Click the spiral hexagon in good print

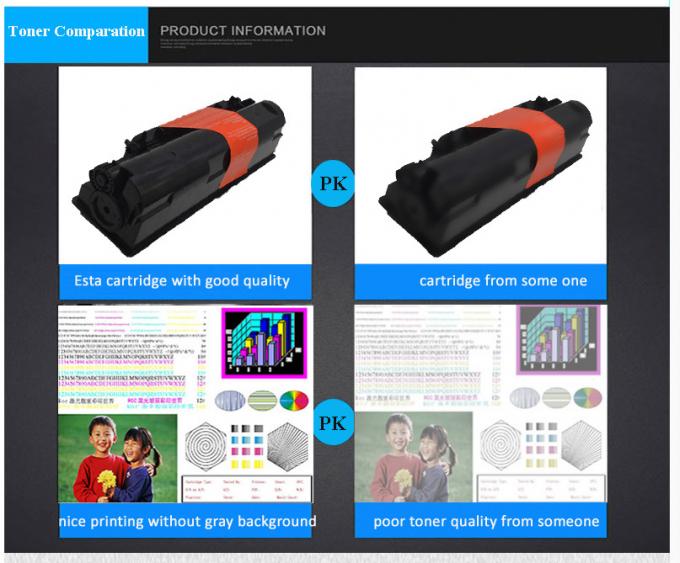click(x=206, y=447)
